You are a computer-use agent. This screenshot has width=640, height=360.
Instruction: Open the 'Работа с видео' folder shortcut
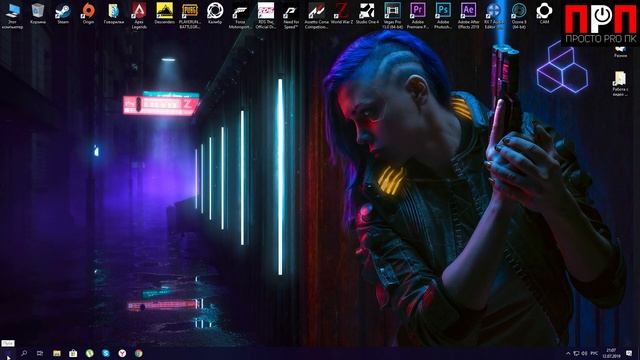[x=620, y=84]
